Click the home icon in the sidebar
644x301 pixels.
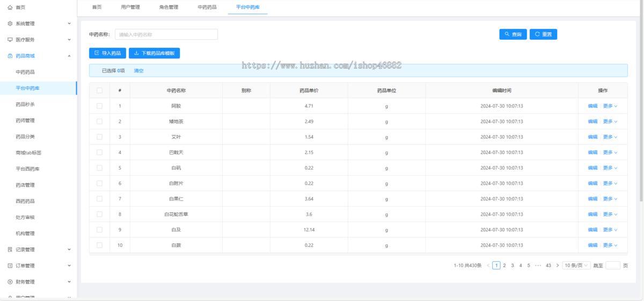(x=10, y=8)
